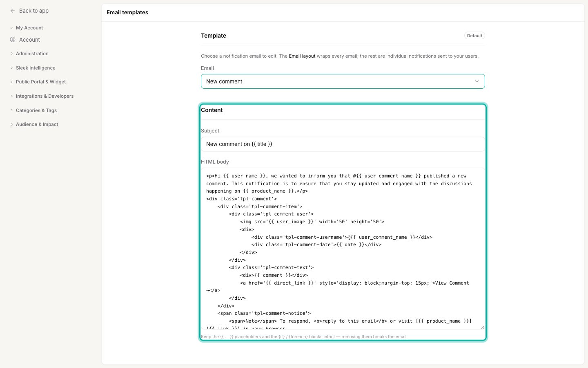This screenshot has width=588, height=368.
Task: Click the Content section heading
Action: pos(212,110)
